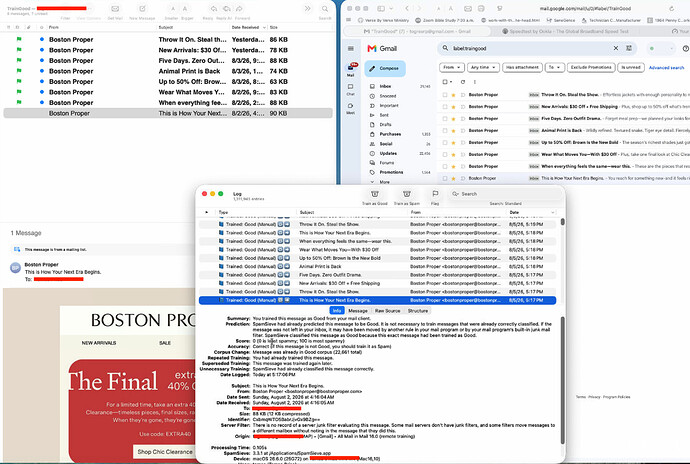Open Safari sidebar dropdown arrow

click(x=391, y=8)
